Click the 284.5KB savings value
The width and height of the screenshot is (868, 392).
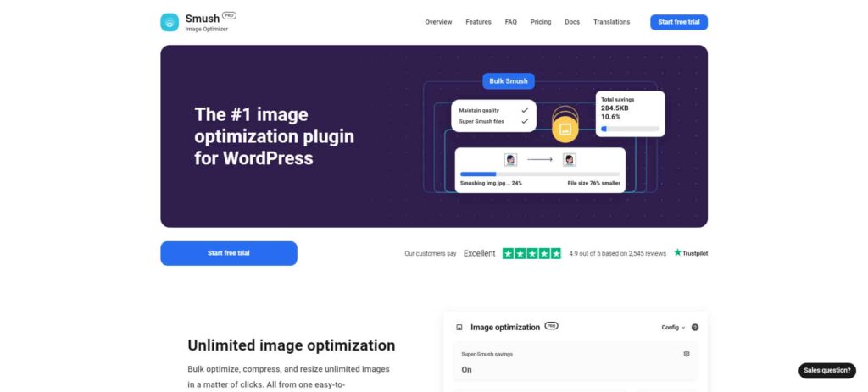click(x=615, y=108)
